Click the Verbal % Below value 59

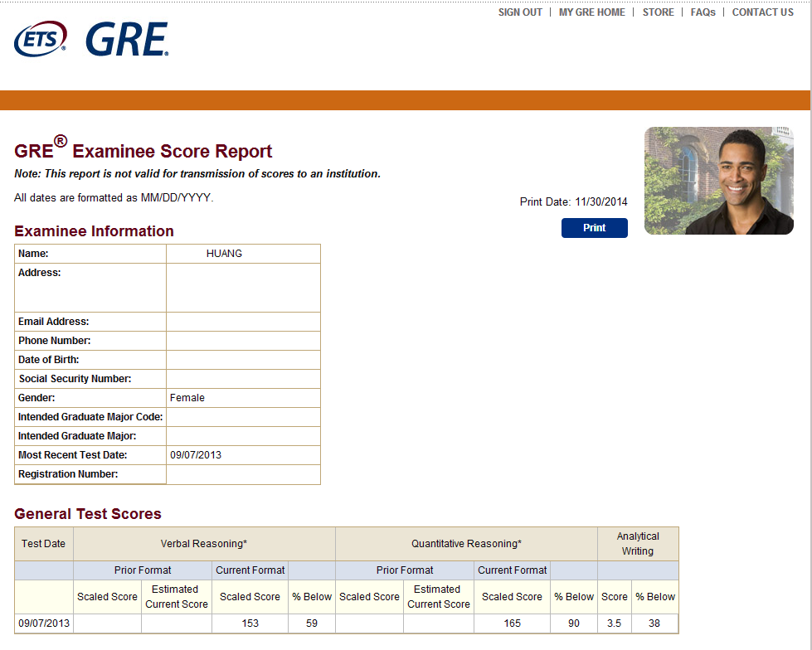(312, 623)
